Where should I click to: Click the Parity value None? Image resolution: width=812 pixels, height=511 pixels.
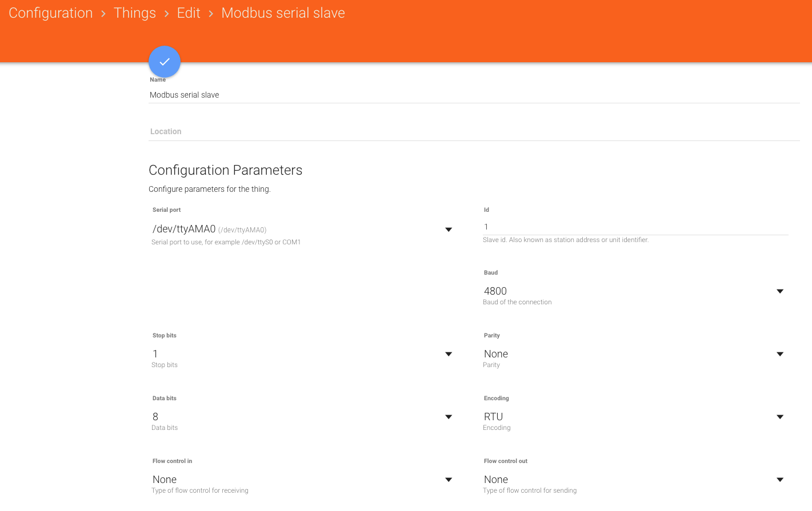click(496, 354)
